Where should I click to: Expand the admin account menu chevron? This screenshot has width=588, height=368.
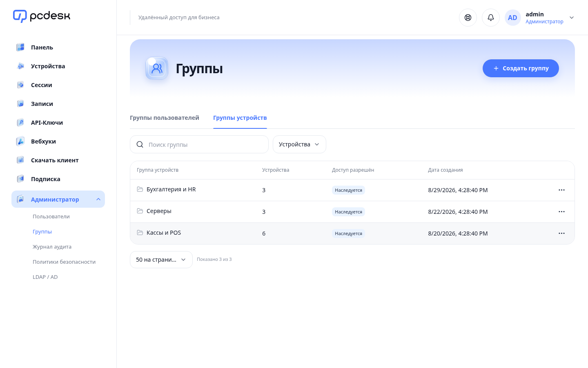click(572, 18)
